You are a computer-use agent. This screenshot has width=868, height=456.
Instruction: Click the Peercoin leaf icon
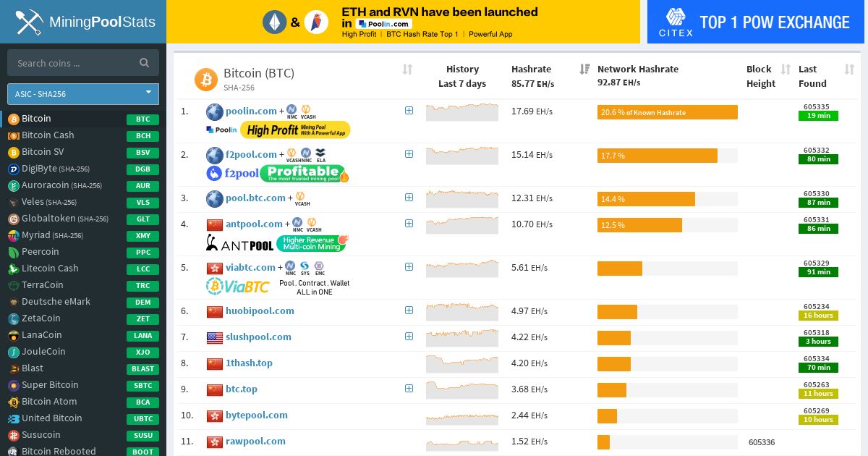pos(13,252)
